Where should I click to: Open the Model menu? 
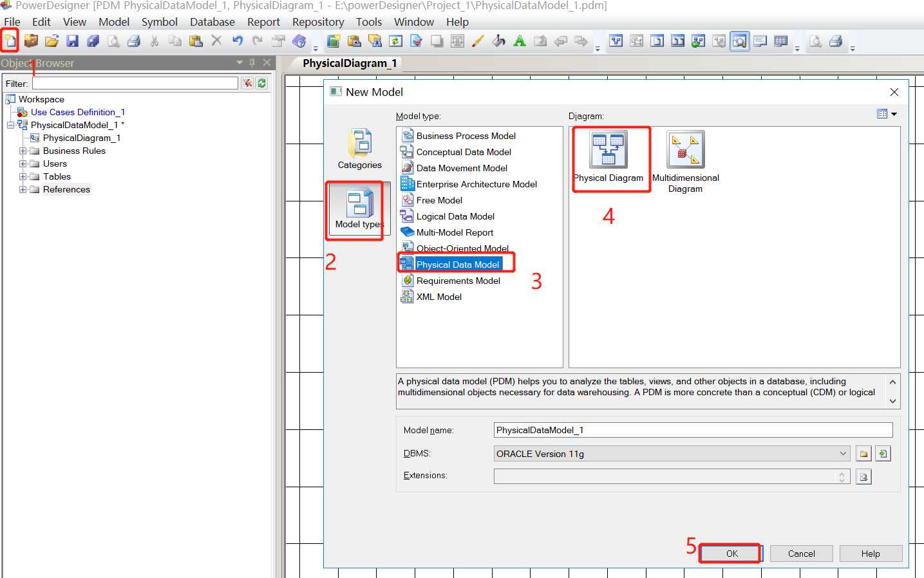tap(114, 22)
